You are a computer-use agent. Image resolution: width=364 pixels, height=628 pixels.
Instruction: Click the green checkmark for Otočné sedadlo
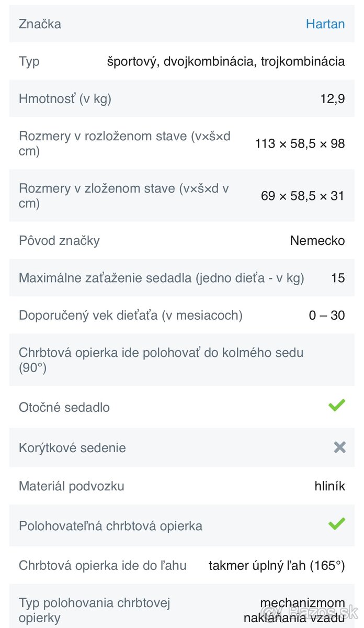[337, 405]
